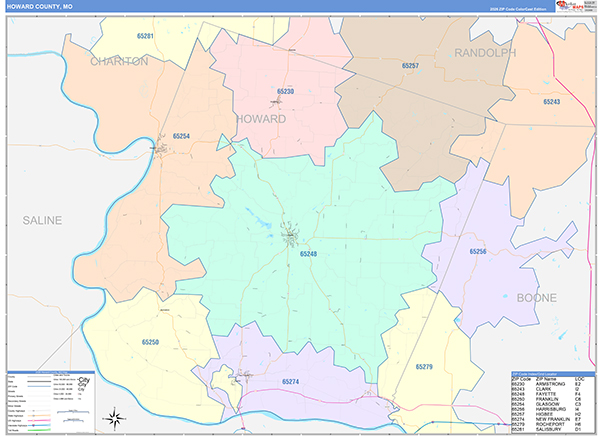Click the FAYETTE row in ZIP index
The width and height of the screenshot is (600, 436).
(x=553, y=394)
